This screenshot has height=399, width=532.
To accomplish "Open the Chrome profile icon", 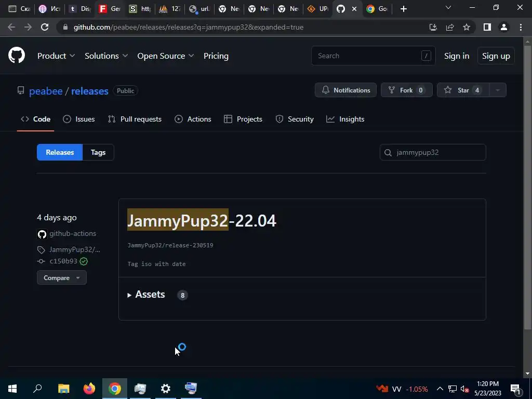I will click(504, 27).
